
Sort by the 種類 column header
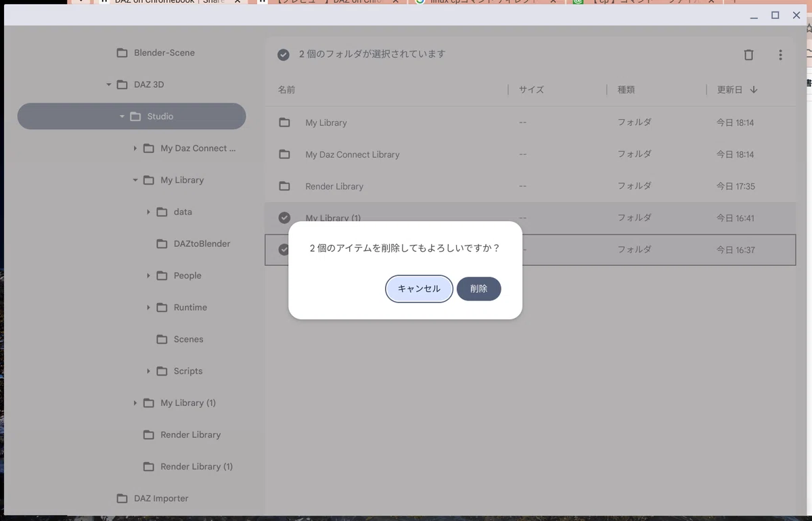pyautogui.click(x=626, y=89)
